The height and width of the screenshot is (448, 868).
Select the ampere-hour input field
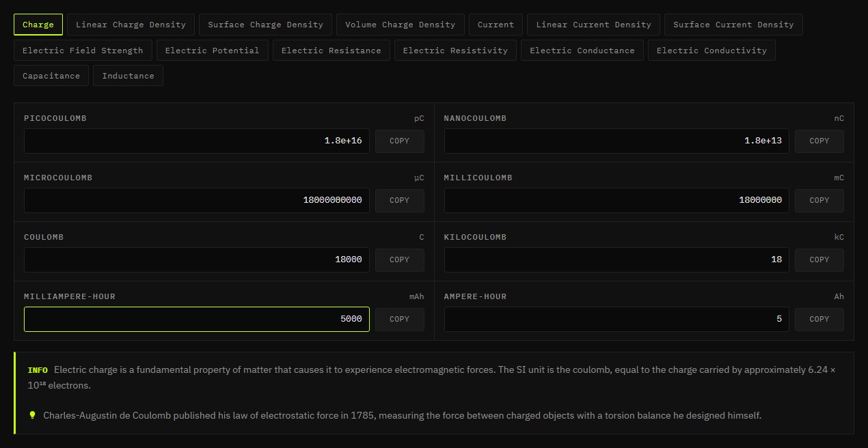[616, 319]
